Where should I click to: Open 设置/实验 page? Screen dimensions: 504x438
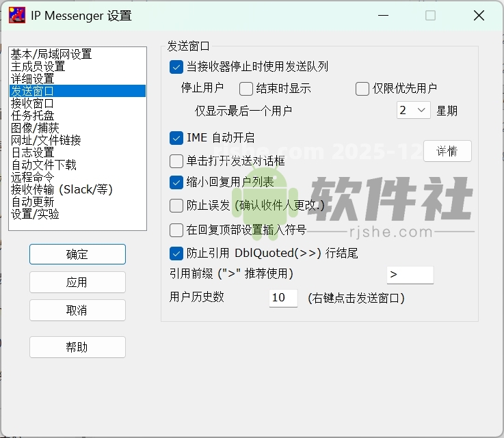click(77, 214)
